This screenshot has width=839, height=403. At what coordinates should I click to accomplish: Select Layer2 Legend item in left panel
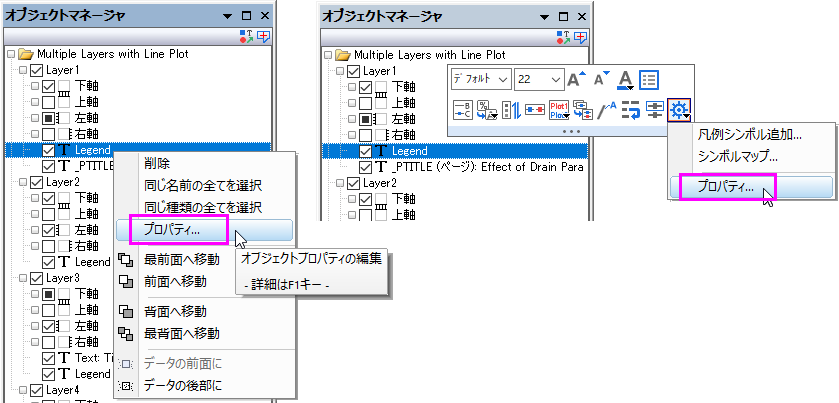92,262
